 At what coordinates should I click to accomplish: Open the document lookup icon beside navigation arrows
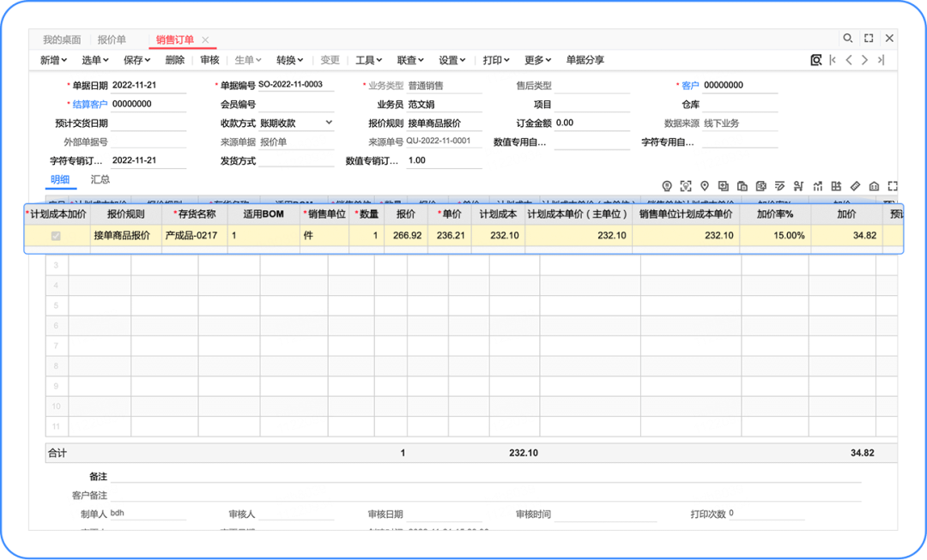(x=816, y=60)
